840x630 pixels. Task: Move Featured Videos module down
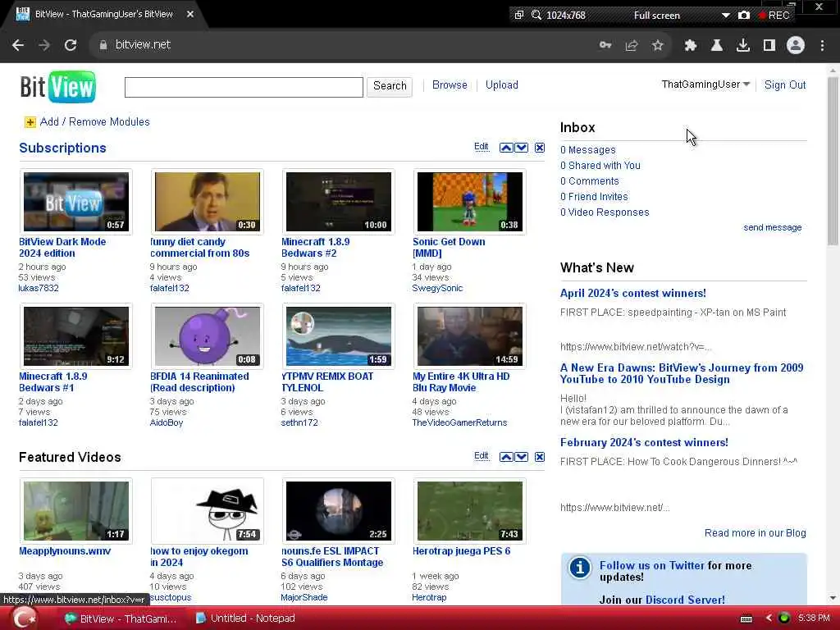tap(521, 456)
